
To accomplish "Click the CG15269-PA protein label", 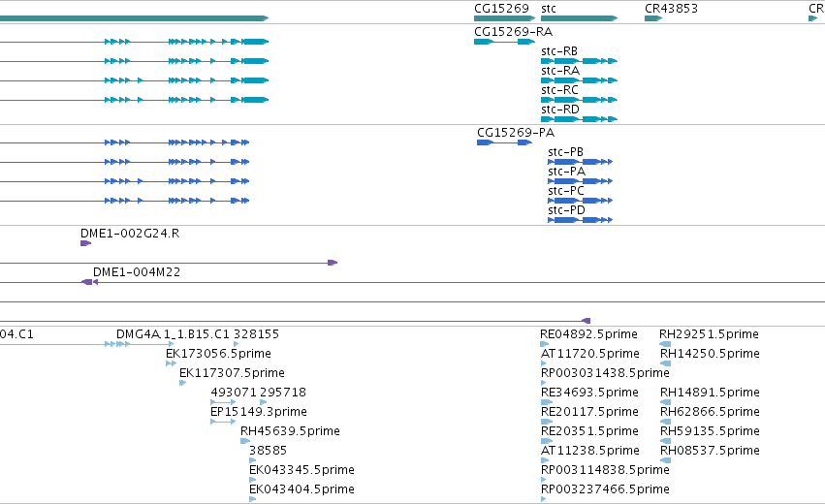I will pos(516,133).
